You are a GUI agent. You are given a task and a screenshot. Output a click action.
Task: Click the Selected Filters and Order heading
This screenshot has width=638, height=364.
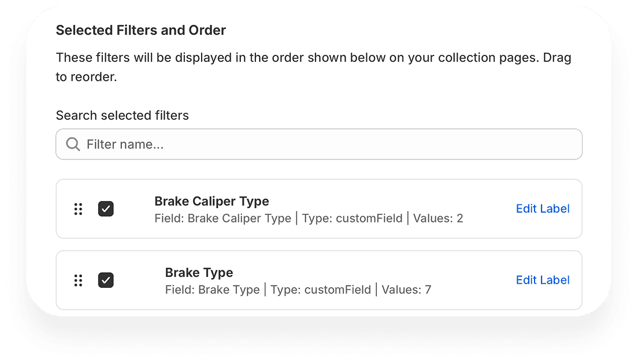pos(140,30)
